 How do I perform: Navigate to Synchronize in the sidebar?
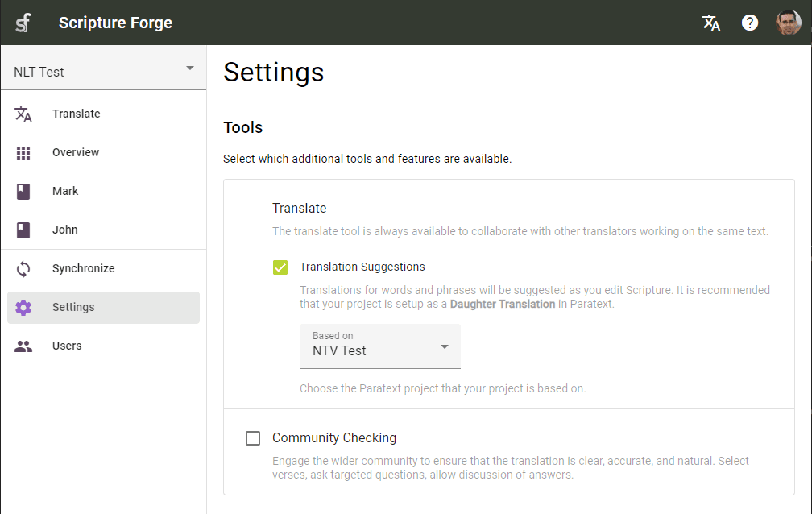[x=85, y=268]
